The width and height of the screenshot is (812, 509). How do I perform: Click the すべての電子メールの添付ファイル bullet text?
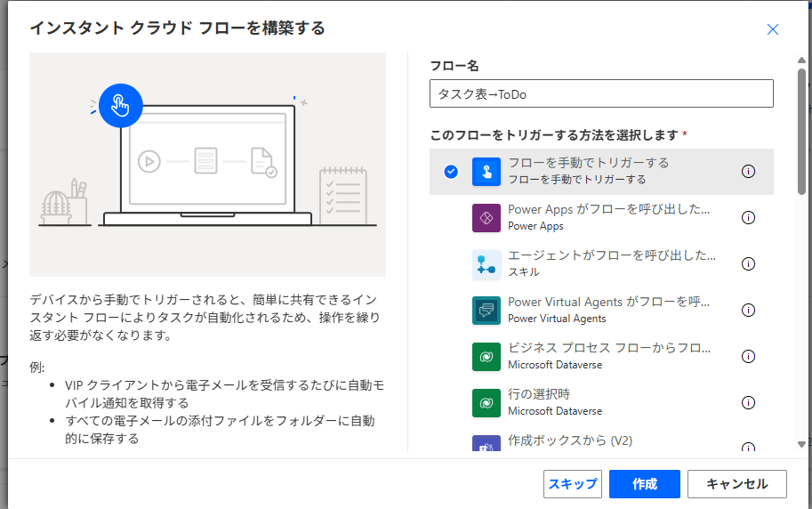pyautogui.click(x=220, y=430)
